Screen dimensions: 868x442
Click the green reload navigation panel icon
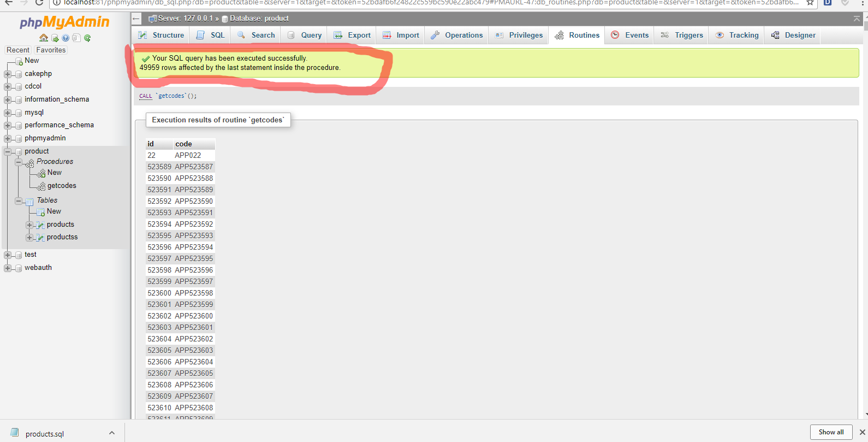[x=87, y=38]
